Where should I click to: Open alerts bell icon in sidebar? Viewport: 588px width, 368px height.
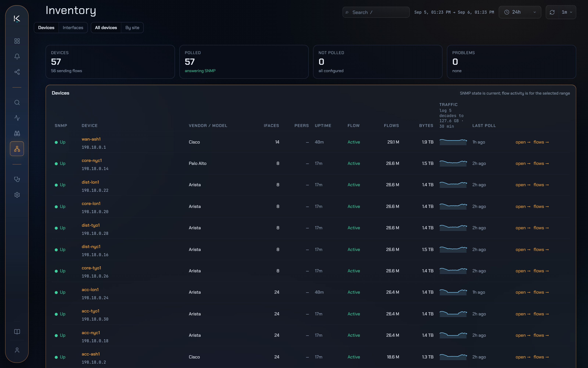coord(17,56)
